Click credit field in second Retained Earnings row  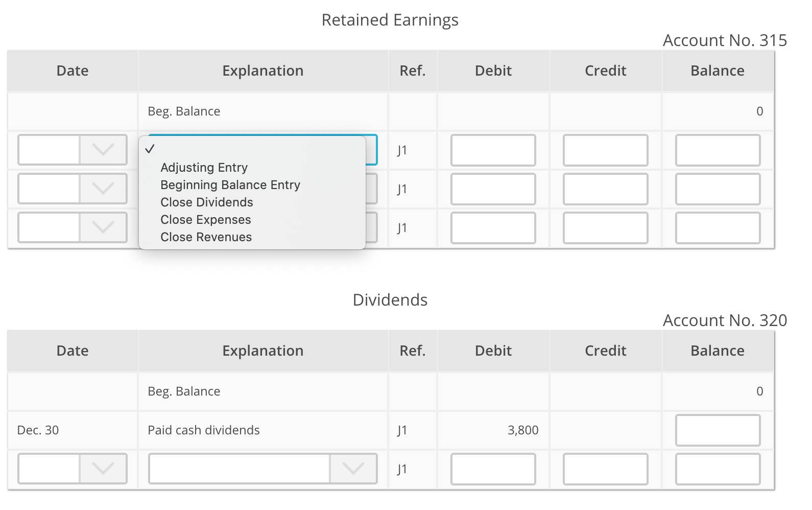[x=606, y=189]
